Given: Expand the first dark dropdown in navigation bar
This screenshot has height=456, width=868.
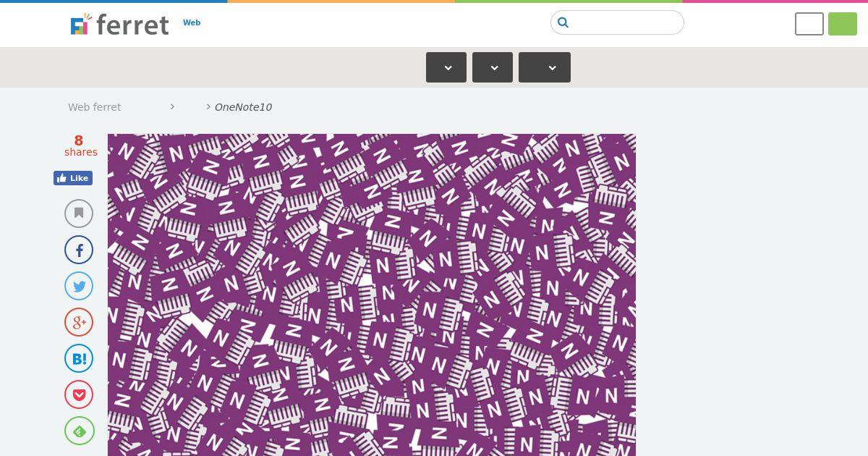Looking at the screenshot, I should 446,67.
